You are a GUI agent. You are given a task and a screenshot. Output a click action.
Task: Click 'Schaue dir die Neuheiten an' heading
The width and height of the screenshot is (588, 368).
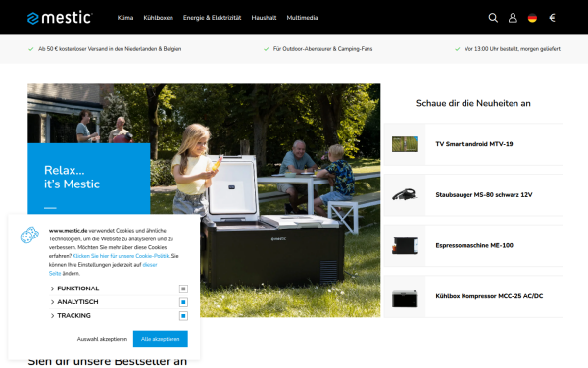pos(473,103)
